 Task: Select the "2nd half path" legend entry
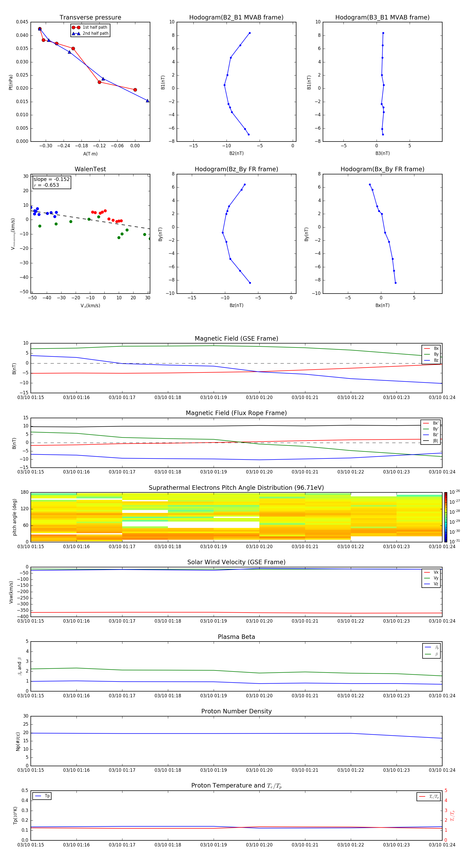[x=90, y=33]
